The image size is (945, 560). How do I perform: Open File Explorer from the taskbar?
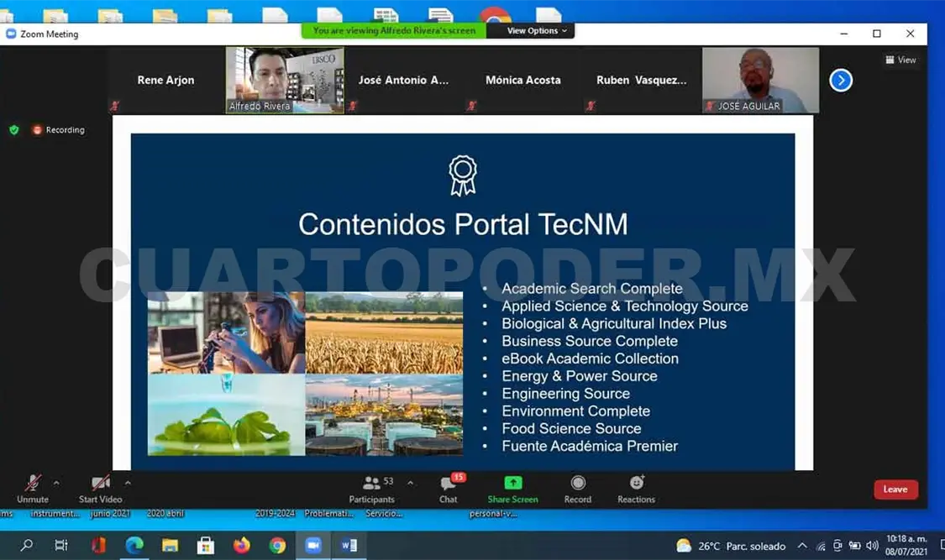click(x=170, y=546)
